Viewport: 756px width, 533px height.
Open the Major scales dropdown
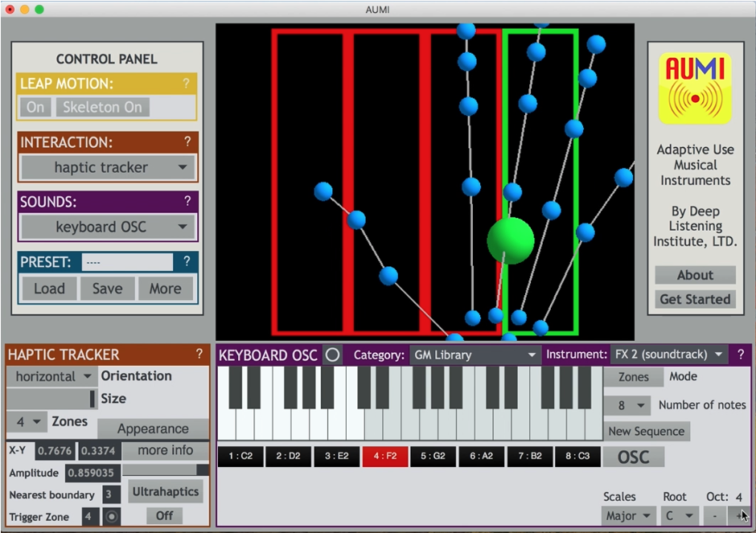coord(628,516)
